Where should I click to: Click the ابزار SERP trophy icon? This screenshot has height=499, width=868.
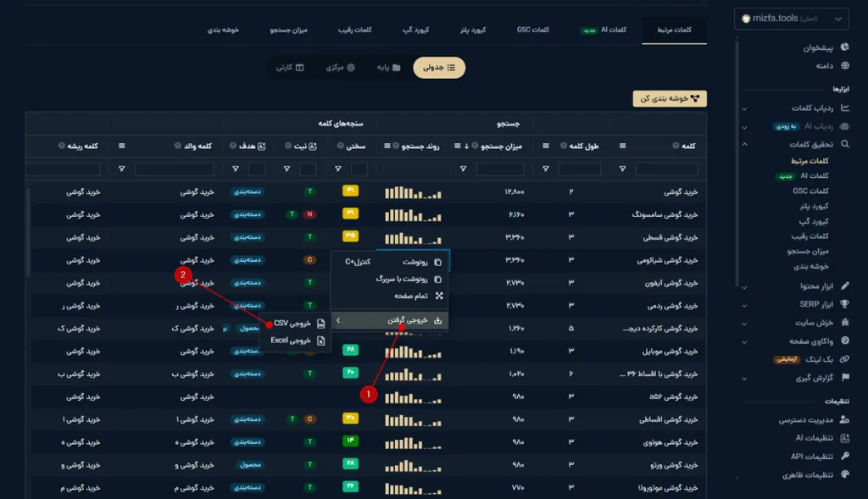[x=845, y=303]
